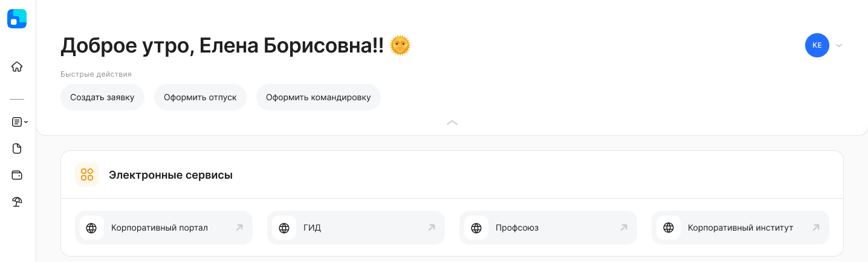The height and width of the screenshot is (262, 868).
Task: Collapse the quick actions panel chevron
Action: point(452,122)
